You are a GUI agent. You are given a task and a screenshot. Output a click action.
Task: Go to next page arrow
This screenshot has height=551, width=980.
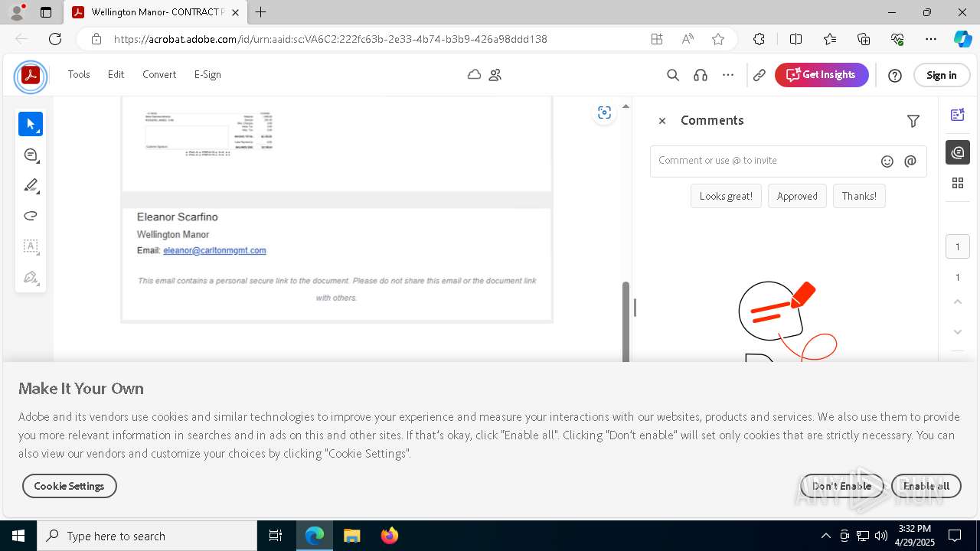coord(958,331)
